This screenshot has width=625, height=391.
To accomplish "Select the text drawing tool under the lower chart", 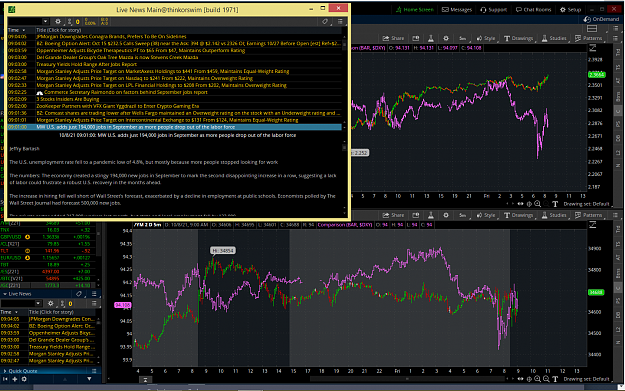I will pos(555,379).
